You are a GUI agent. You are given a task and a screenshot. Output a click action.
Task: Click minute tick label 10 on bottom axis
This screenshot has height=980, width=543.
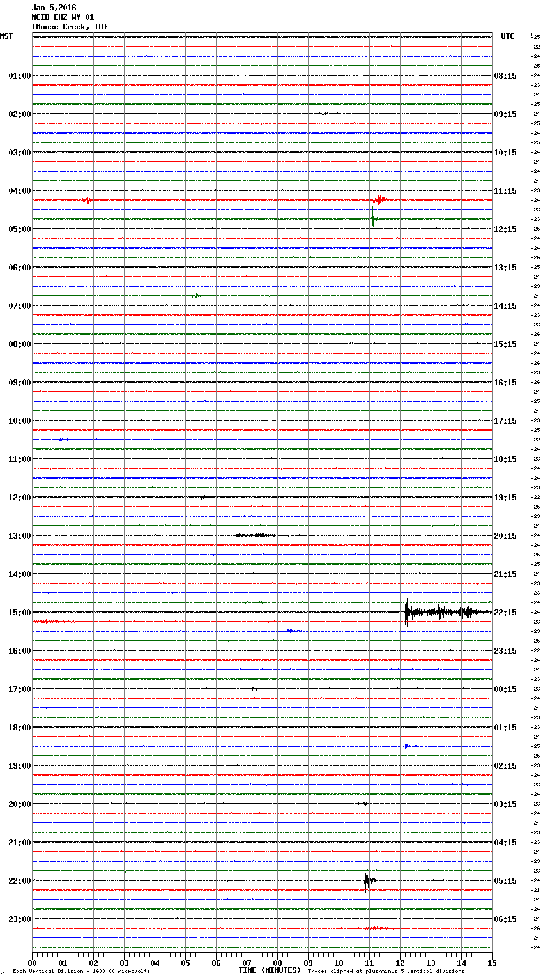click(x=339, y=963)
